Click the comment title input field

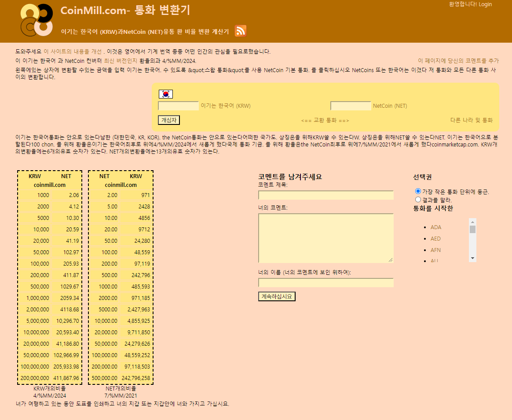[325, 195]
